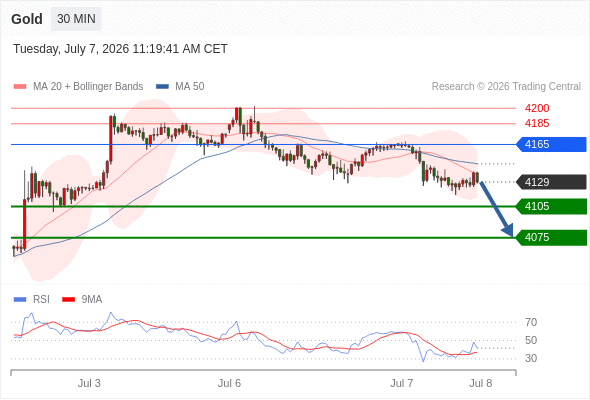Screen dimensions: 590x400
Task: Click the Research © 2026 Trading Central credit
Action: coord(506,87)
